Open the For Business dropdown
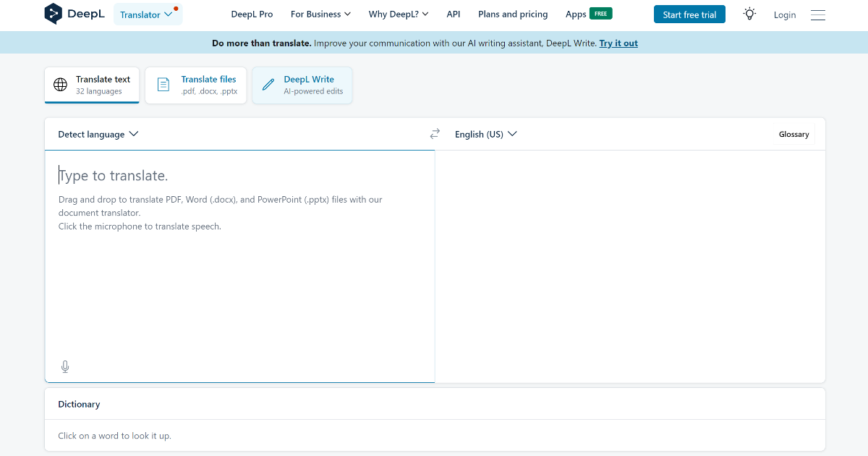This screenshot has width=868, height=456. click(x=320, y=14)
